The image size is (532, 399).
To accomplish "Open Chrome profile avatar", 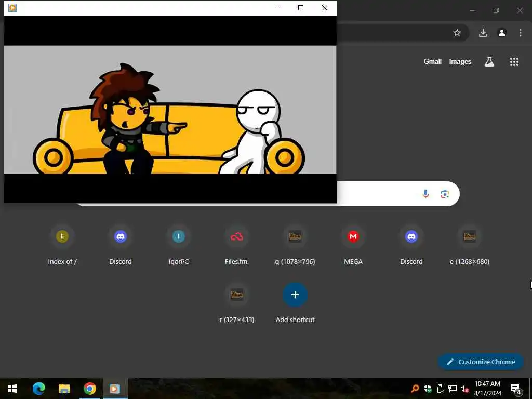I will pyautogui.click(x=502, y=33).
